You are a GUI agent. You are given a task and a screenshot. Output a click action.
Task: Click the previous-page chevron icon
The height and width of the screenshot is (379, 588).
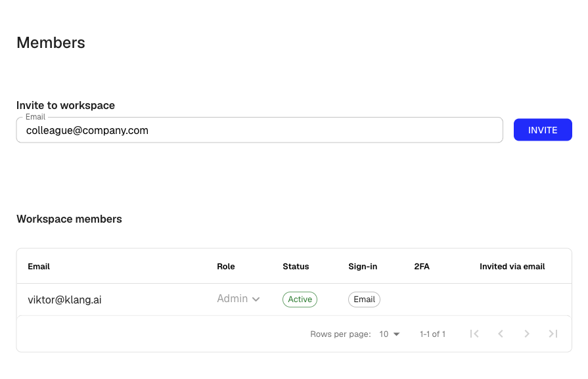501,334
